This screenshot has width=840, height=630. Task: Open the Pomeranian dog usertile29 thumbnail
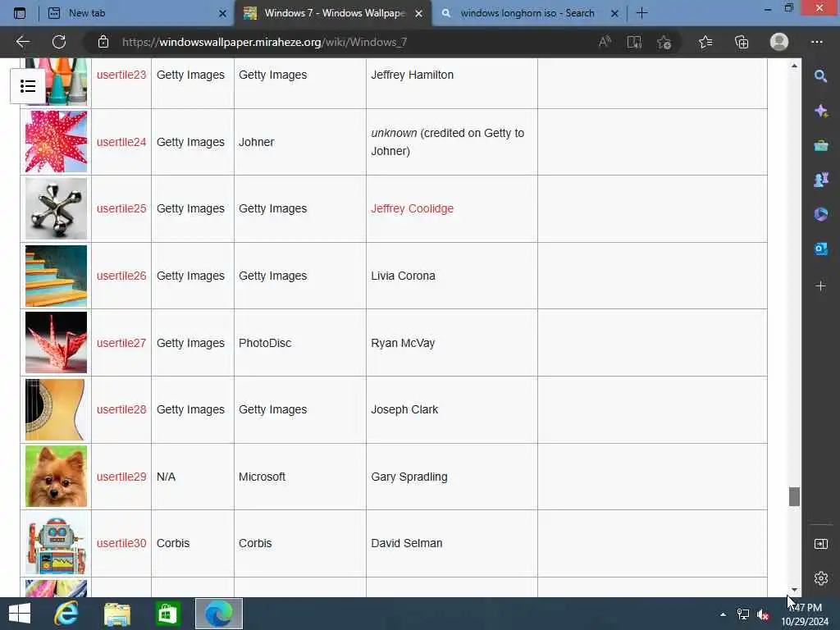pos(56,477)
